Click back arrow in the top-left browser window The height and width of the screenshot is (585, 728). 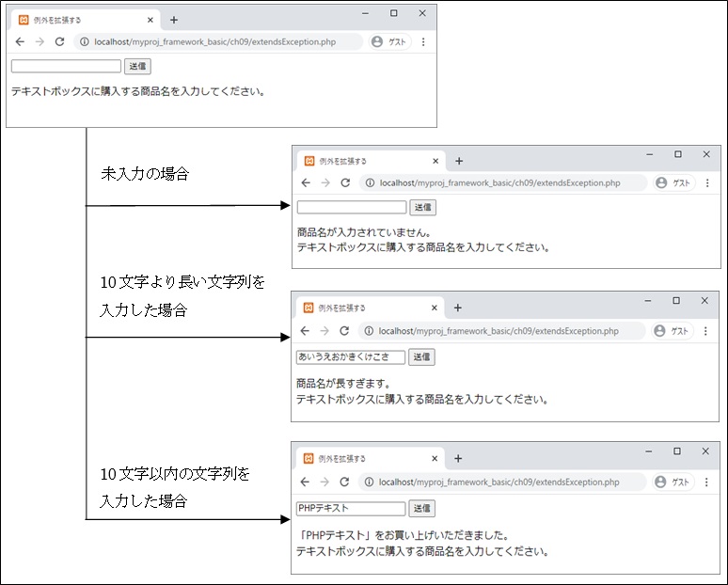point(20,42)
